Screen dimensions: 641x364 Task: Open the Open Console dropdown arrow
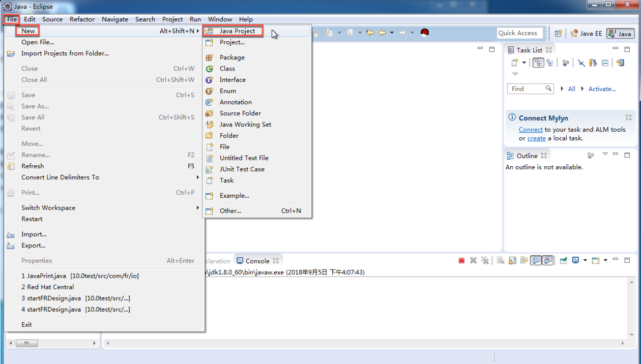pos(605,260)
